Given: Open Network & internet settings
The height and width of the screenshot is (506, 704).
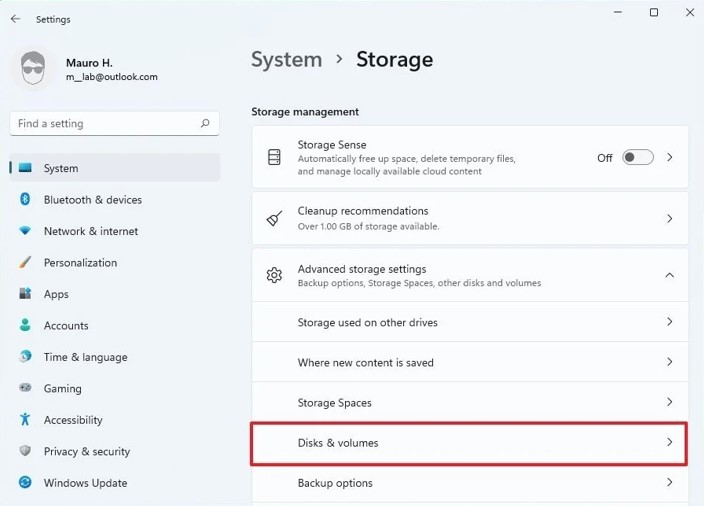Looking at the screenshot, I should point(114,231).
